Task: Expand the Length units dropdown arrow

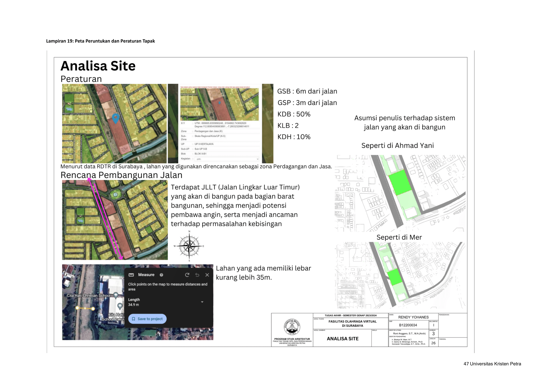Action: (x=202, y=302)
